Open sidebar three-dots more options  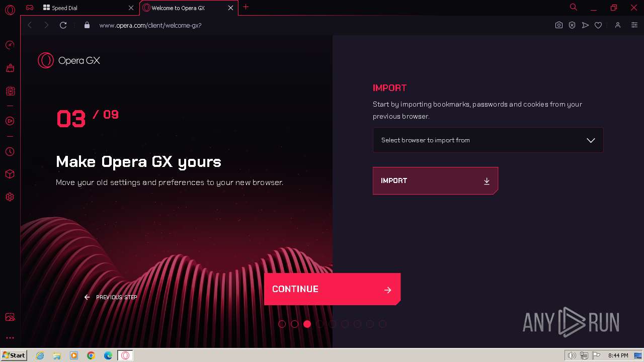(x=10, y=338)
